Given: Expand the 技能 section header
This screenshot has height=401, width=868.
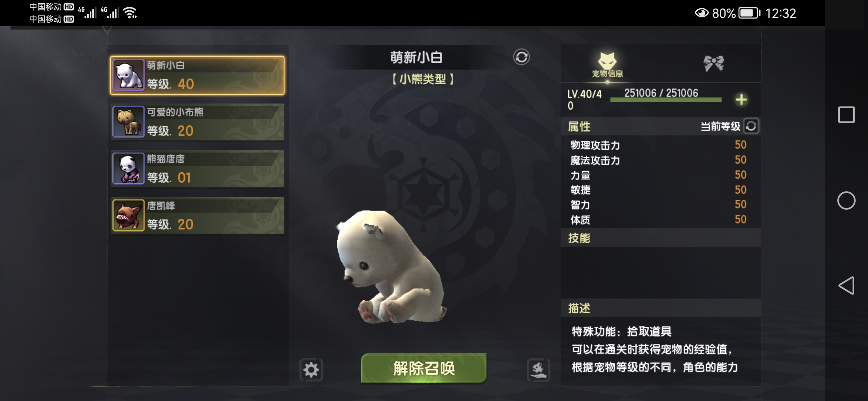Looking at the screenshot, I should tap(661, 238).
